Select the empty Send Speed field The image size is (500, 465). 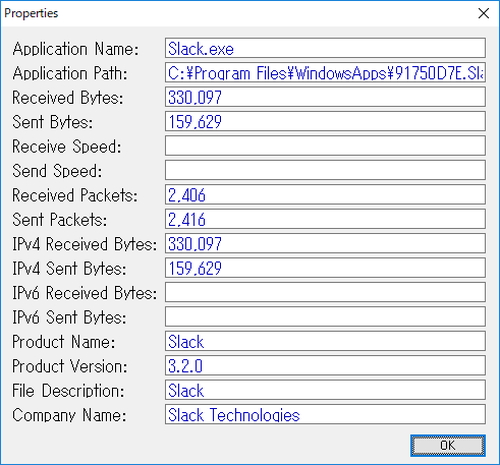pos(325,170)
